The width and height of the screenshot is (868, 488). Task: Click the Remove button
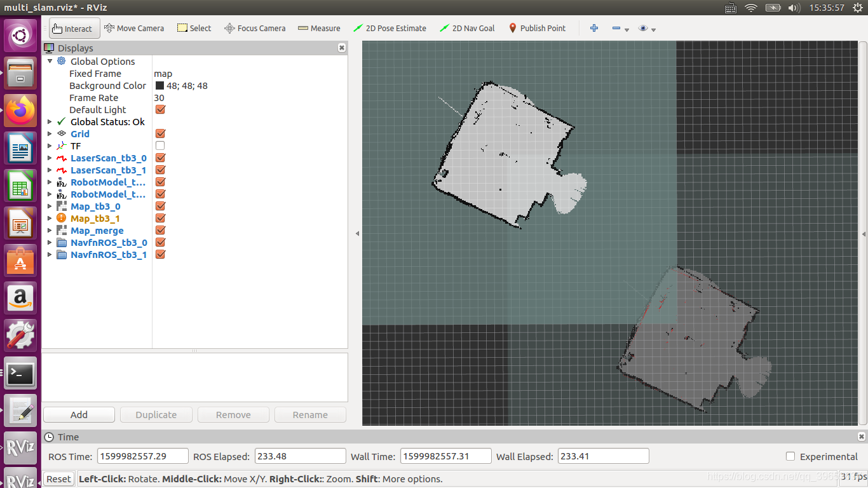tap(233, 414)
